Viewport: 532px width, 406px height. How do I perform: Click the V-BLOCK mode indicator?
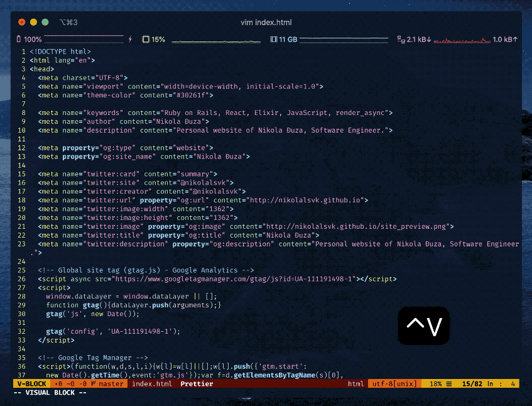pyautogui.click(x=31, y=383)
